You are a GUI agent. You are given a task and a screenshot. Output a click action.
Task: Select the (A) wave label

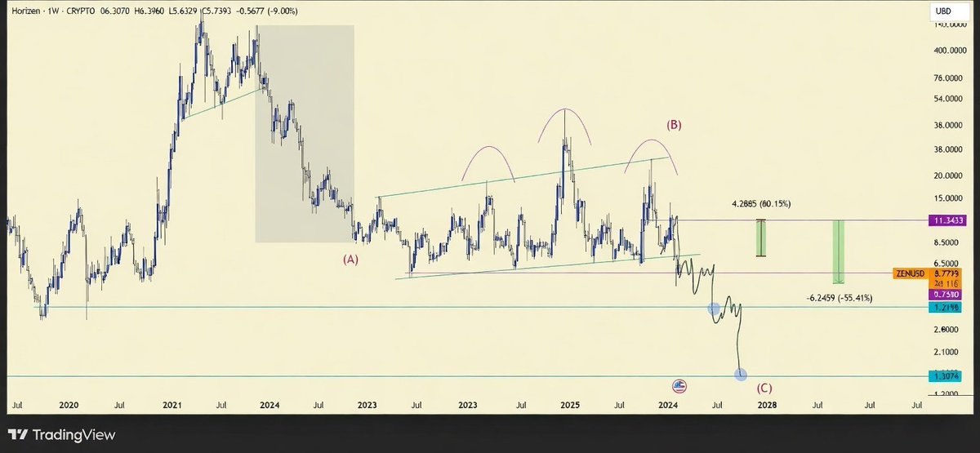coord(350,259)
